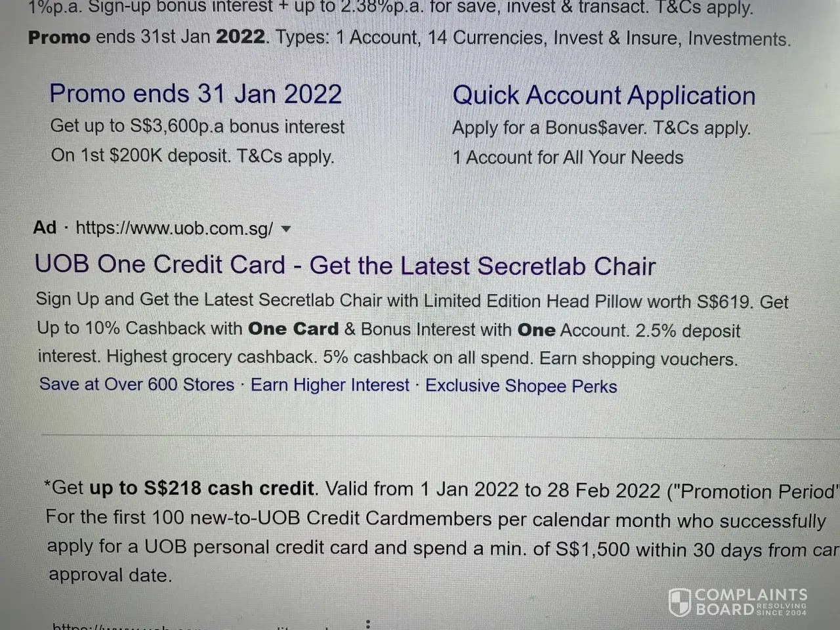Click the https://www.uob.com.sg/ ad URL
The height and width of the screenshot is (630, 840).
(x=174, y=228)
